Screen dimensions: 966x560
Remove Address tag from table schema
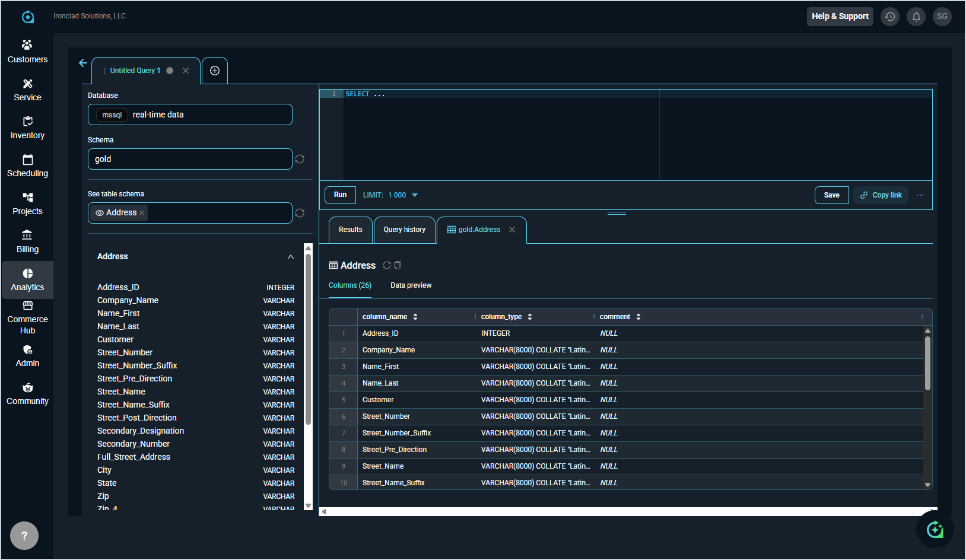pyautogui.click(x=142, y=213)
